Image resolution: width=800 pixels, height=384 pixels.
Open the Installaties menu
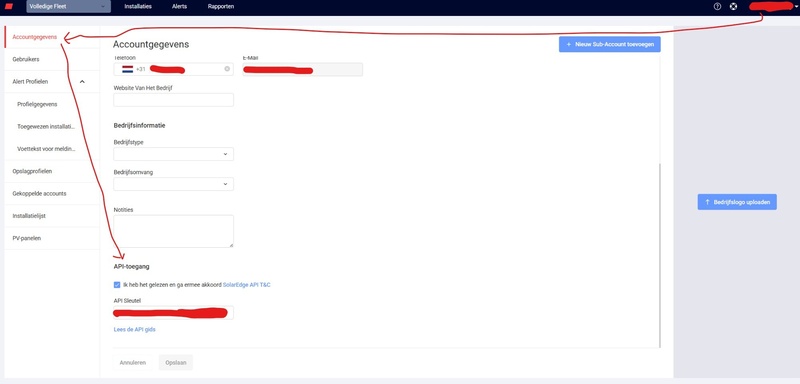tap(138, 7)
